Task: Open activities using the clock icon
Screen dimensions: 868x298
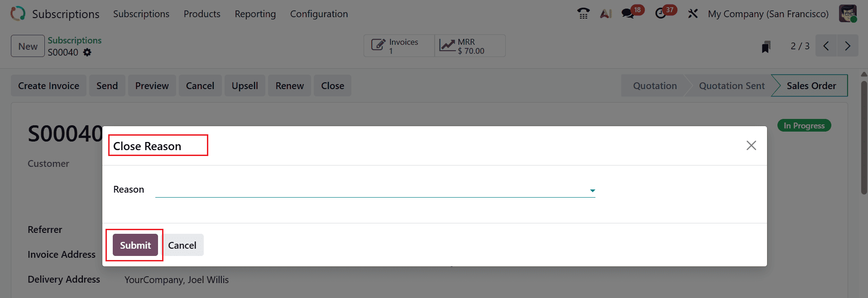Action: (661, 14)
